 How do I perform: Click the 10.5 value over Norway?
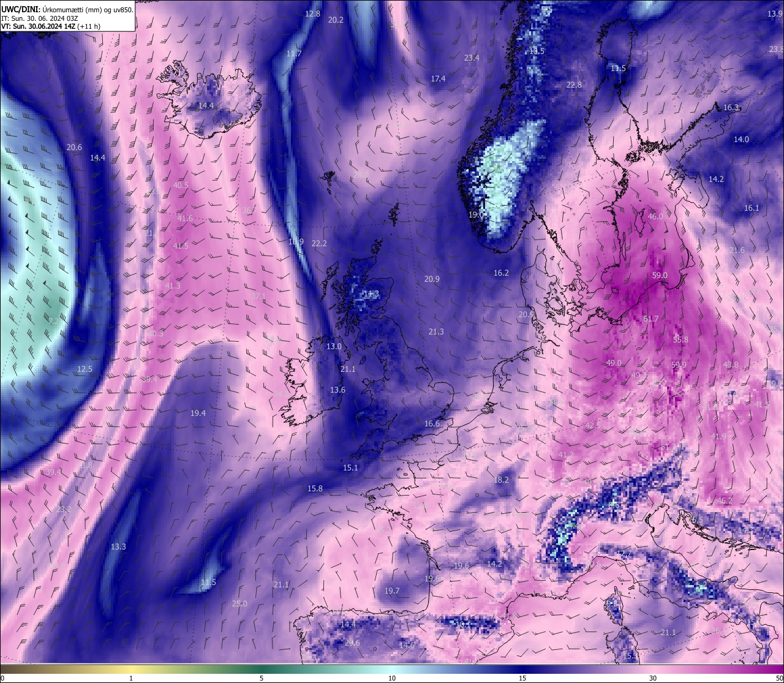pyautogui.click(x=537, y=51)
